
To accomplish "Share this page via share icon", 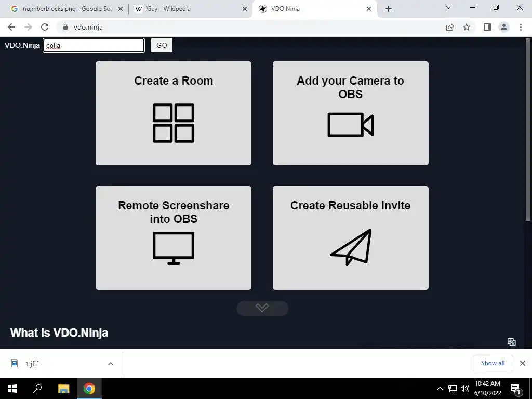I will (450, 27).
